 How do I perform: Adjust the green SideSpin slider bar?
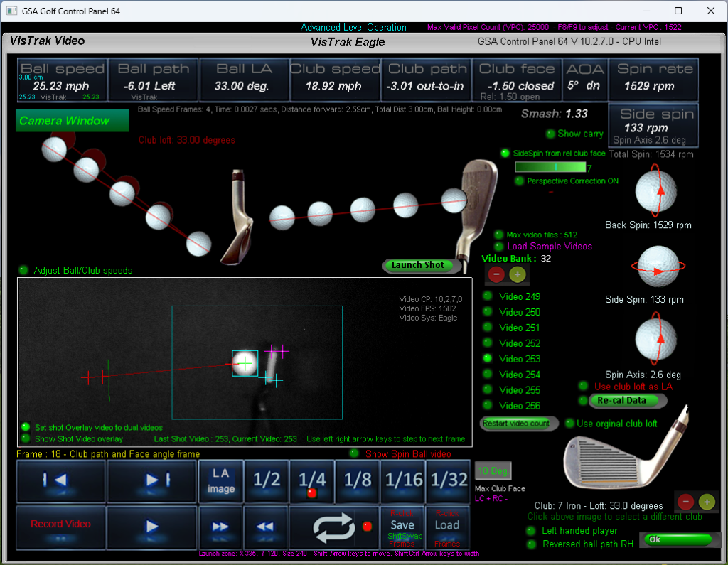click(x=550, y=167)
